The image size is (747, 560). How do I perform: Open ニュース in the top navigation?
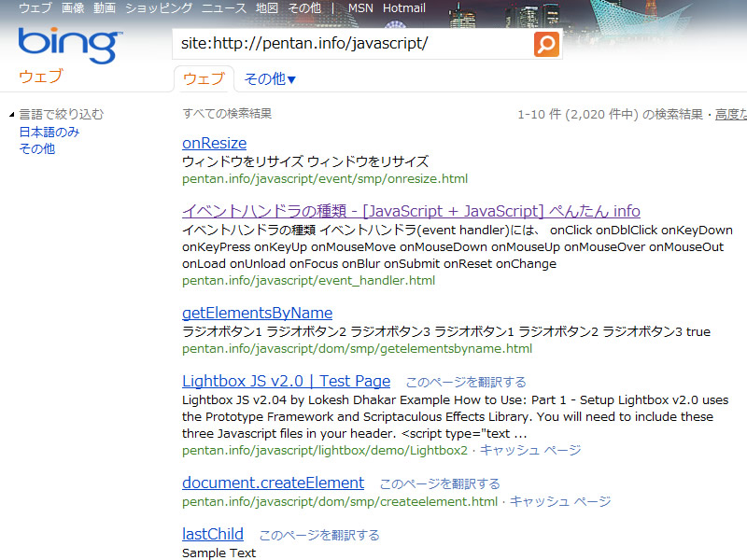[x=224, y=8]
